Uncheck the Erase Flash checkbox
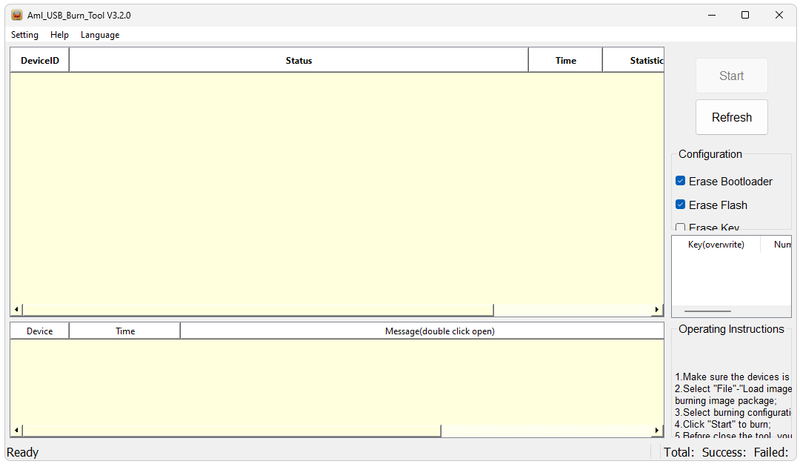The image size is (800, 464). (681, 205)
